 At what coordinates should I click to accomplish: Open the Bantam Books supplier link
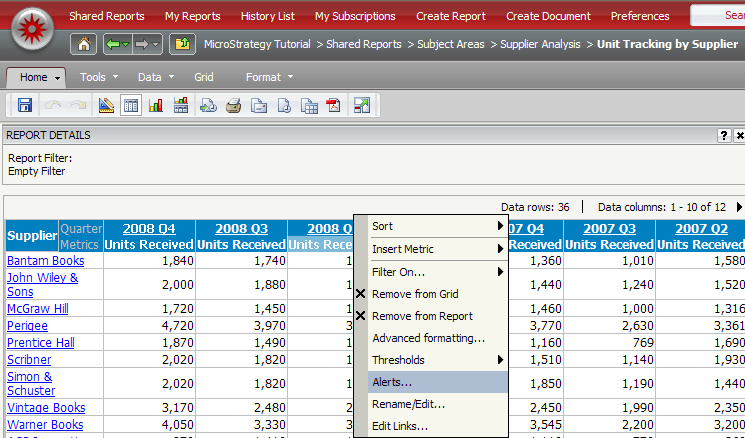tap(45, 261)
